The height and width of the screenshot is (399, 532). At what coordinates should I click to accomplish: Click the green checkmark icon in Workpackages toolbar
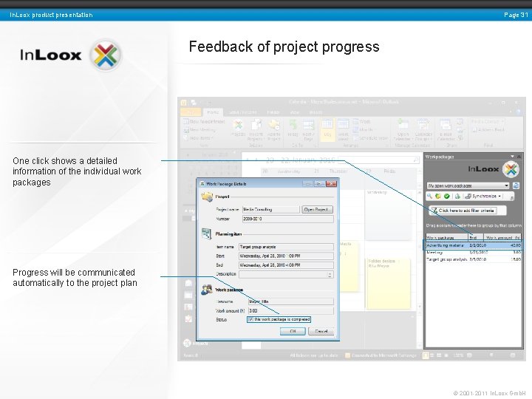click(447, 196)
